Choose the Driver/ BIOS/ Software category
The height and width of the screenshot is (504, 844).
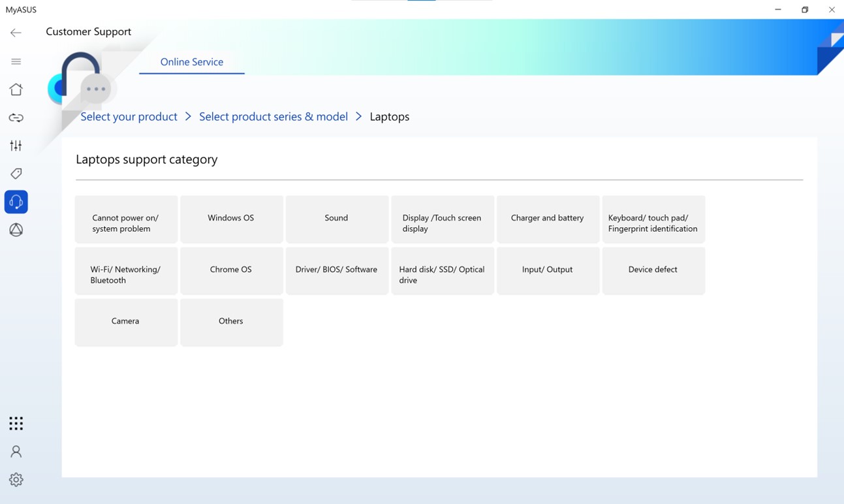pos(337,271)
